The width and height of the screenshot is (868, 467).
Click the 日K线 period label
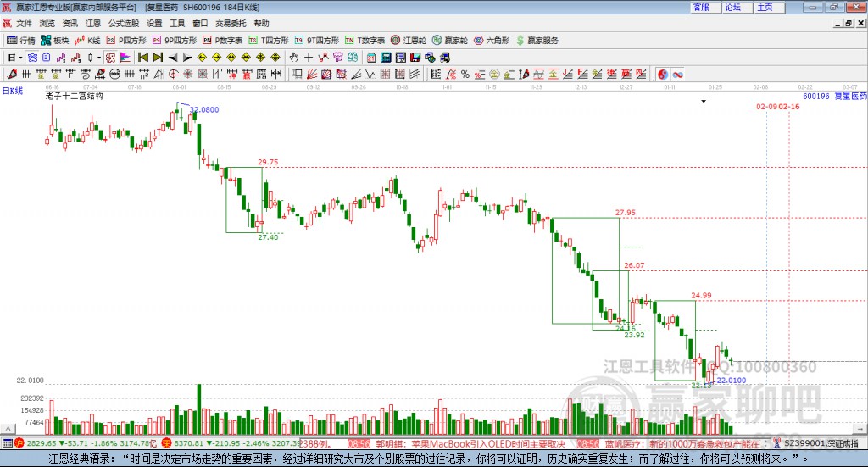tap(12, 91)
